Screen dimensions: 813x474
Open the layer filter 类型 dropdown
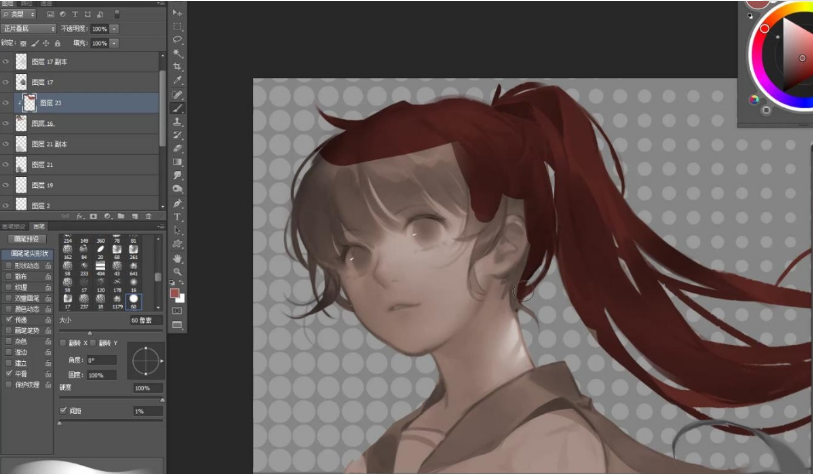pyautogui.click(x=19, y=14)
